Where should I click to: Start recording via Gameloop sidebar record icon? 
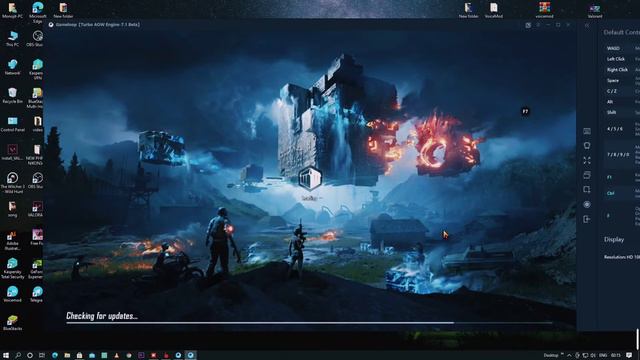[x=587, y=204]
